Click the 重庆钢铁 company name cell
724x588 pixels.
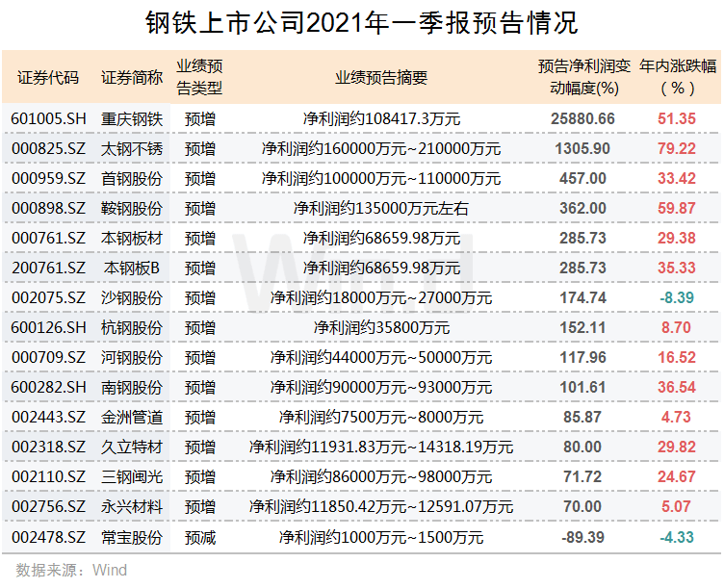[x=132, y=119]
